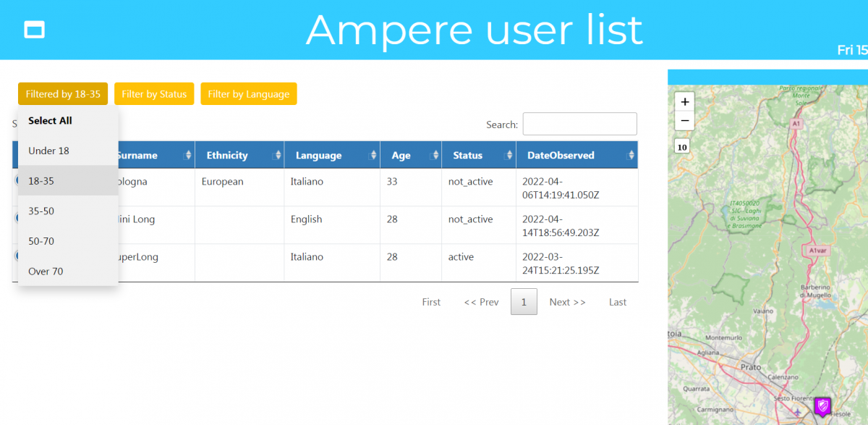Image resolution: width=868 pixels, height=425 pixels.
Task: Click the window icon in the header
Action: 35,29
